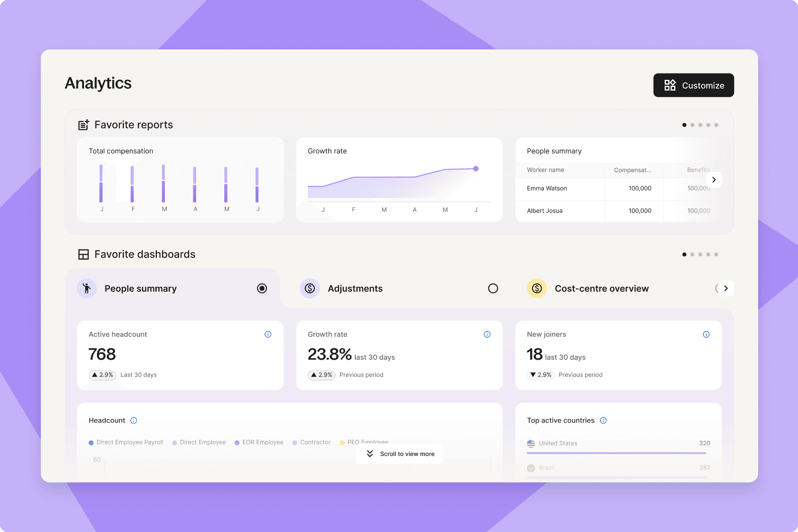The width and height of the screenshot is (798, 532).
Task: Select the Adjustments dashboard radio button
Action: [493, 288]
